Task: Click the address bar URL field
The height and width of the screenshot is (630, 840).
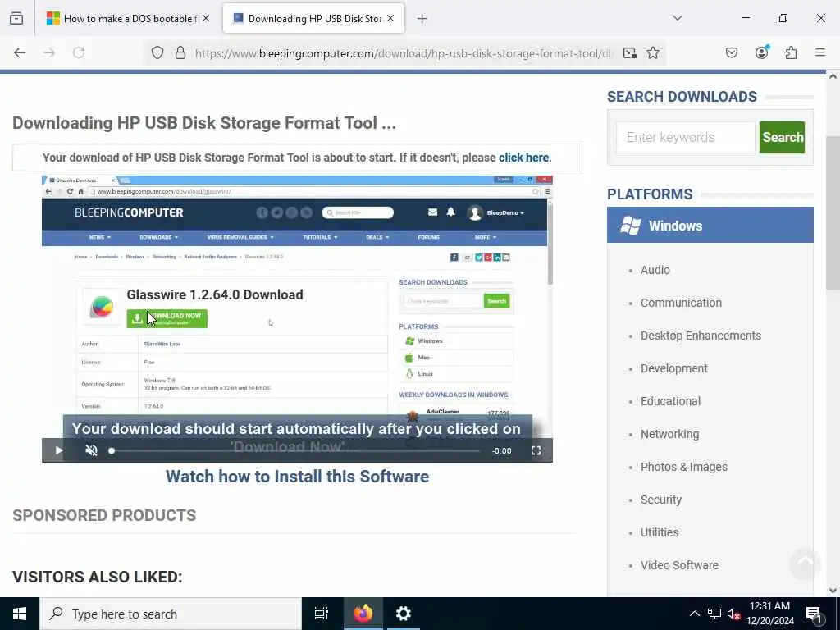Action: 402,53
